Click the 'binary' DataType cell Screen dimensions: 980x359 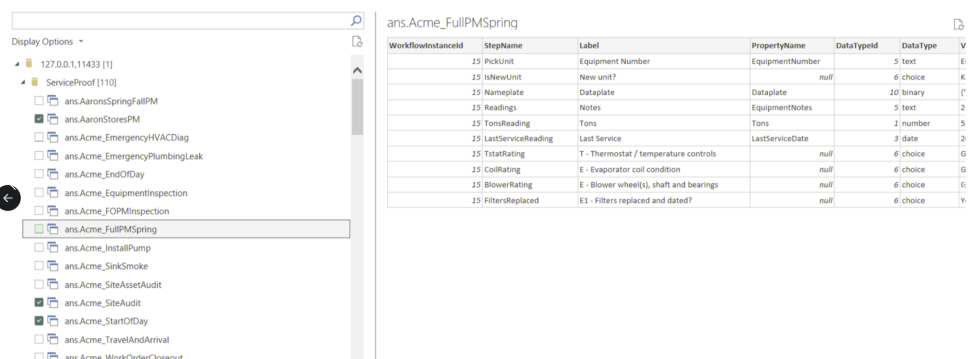point(929,92)
